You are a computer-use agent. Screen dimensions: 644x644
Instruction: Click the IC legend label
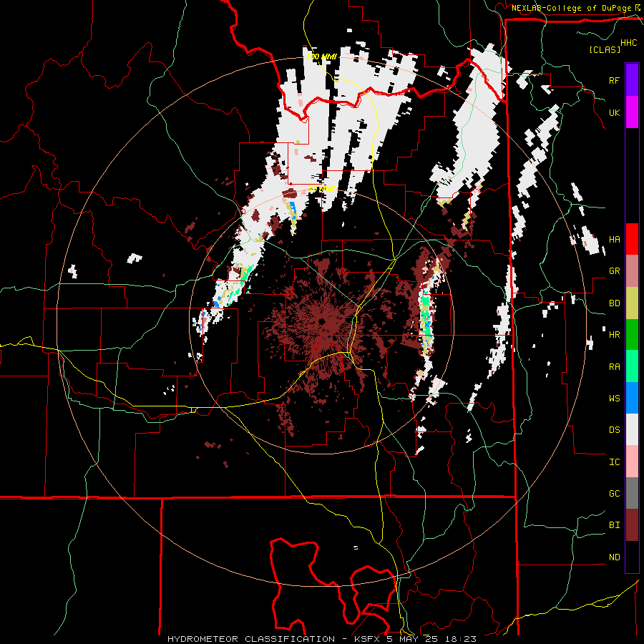614,462
